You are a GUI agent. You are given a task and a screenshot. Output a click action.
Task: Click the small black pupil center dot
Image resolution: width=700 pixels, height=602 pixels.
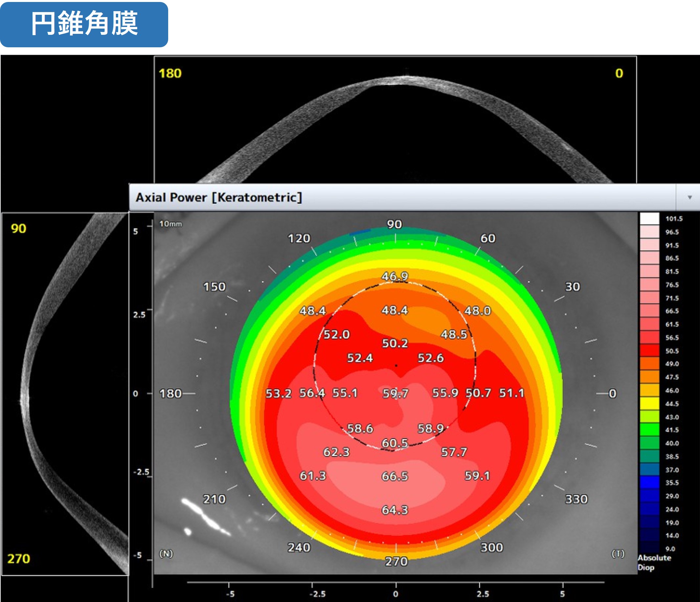coord(396,366)
